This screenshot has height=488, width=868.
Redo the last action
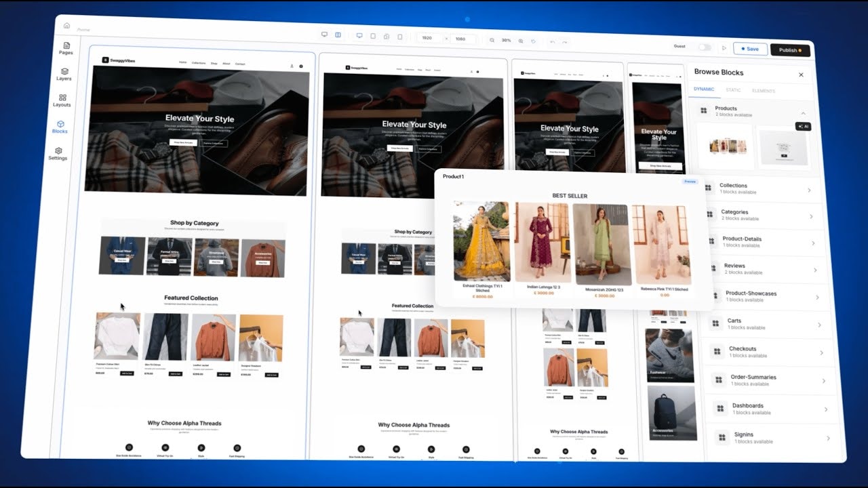coord(565,42)
